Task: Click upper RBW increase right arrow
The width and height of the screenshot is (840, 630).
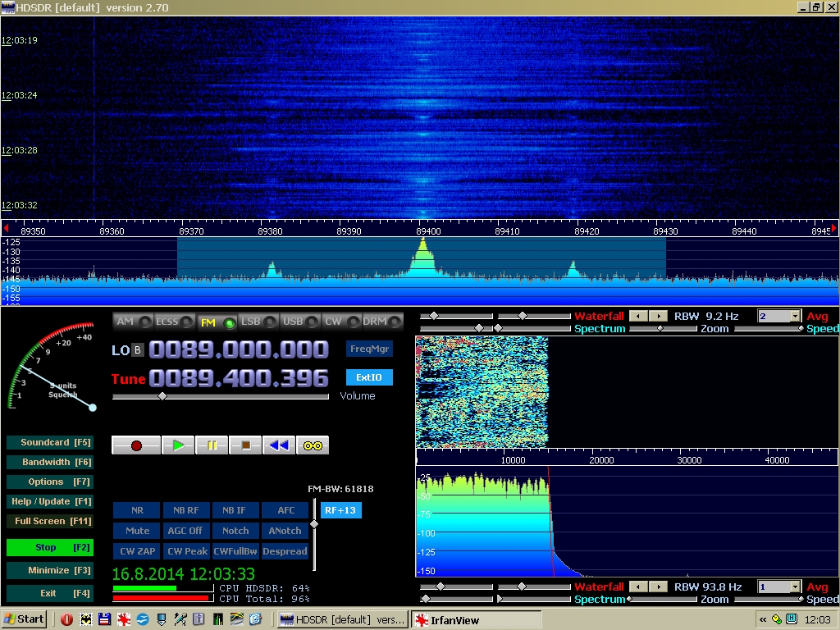Action: pos(659,316)
